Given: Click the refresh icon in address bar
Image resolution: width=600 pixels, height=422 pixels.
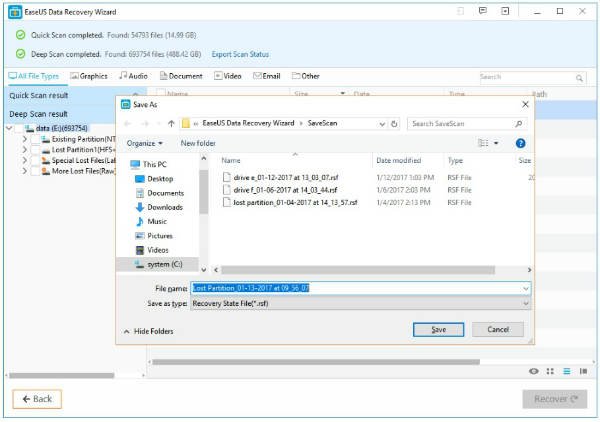Looking at the screenshot, I should pyautogui.click(x=394, y=124).
